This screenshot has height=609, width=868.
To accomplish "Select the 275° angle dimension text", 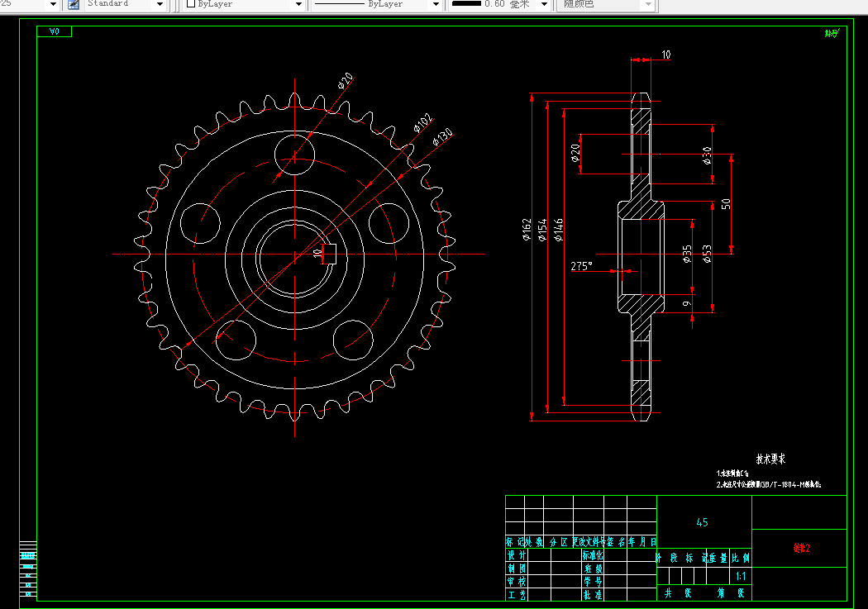I will pos(581,266).
